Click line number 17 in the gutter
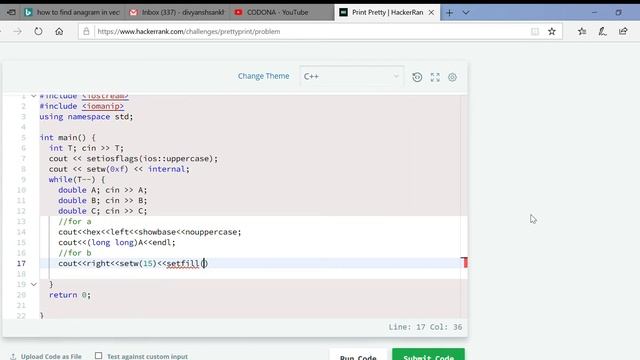 [21, 263]
